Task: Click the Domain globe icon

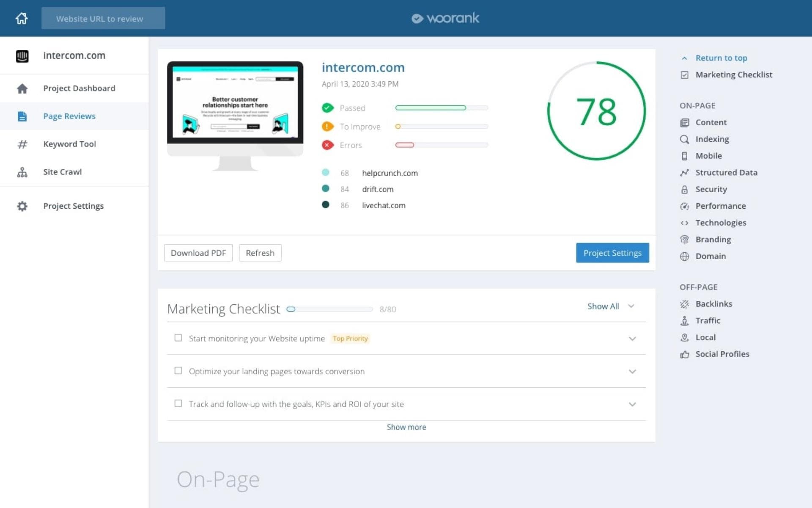Action: coord(684,257)
